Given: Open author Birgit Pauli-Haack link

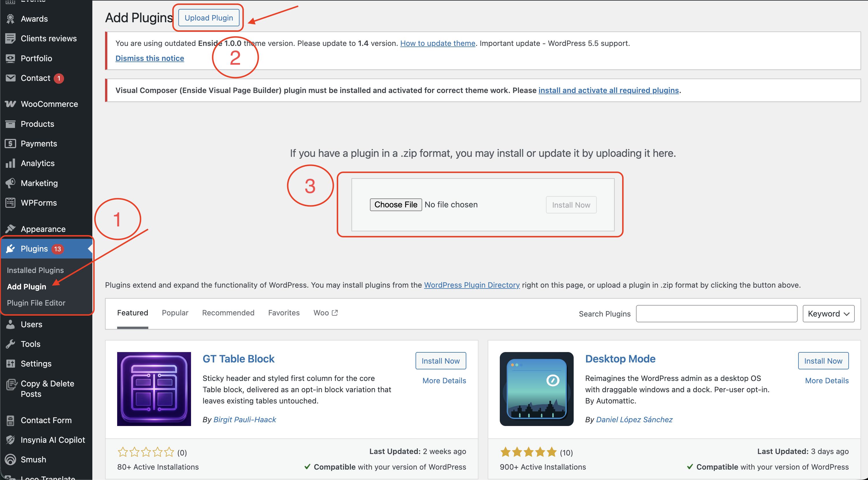Looking at the screenshot, I should [245, 419].
